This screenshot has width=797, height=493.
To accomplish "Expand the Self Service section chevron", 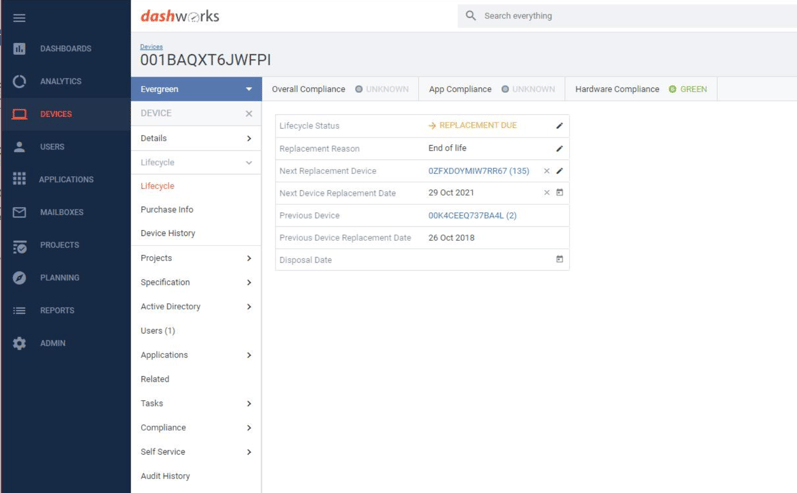I will coord(249,452).
